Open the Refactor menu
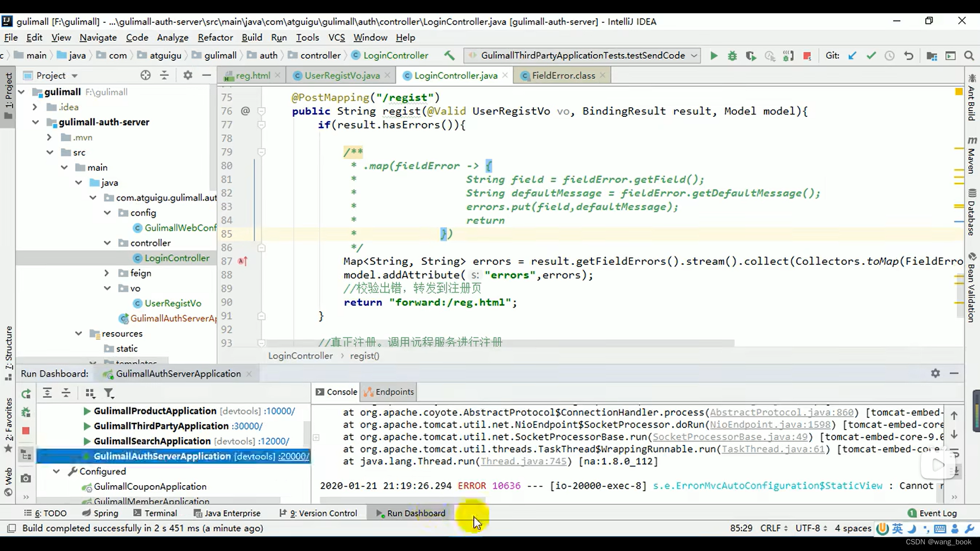Screen dimensions: 980x551 tap(215, 37)
